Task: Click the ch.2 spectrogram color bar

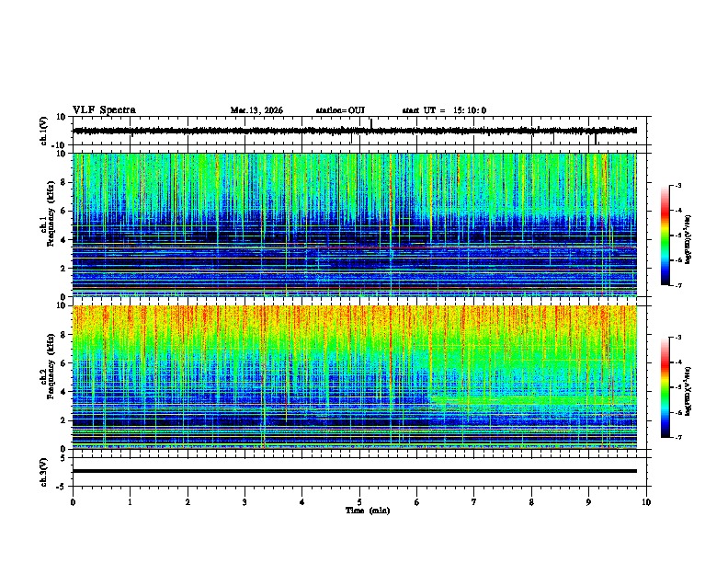Action: click(x=665, y=387)
